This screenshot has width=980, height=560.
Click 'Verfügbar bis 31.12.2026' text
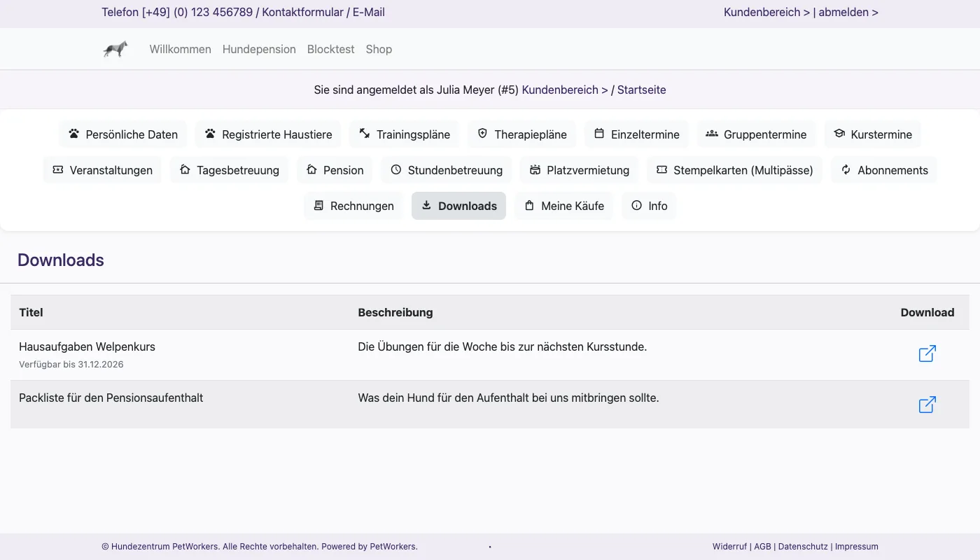tap(71, 364)
